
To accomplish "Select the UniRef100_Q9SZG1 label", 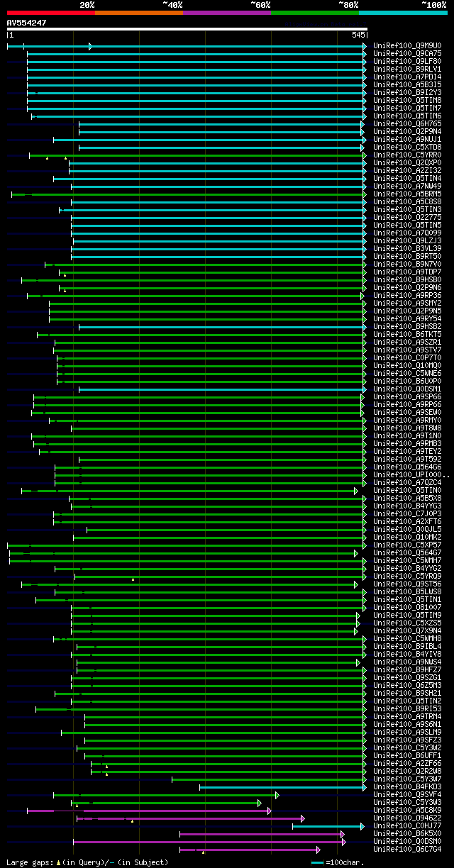I will click(407, 678).
